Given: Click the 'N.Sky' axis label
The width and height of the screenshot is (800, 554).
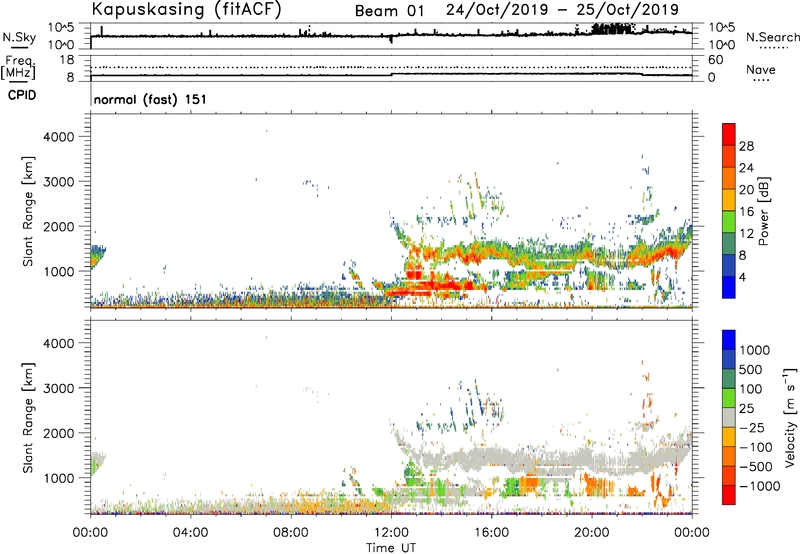Looking at the screenshot, I should [x=19, y=37].
